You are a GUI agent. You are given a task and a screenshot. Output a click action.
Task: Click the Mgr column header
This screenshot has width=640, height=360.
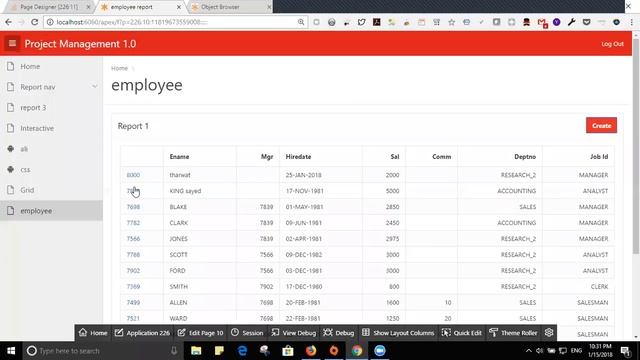click(x=267, y=156)
